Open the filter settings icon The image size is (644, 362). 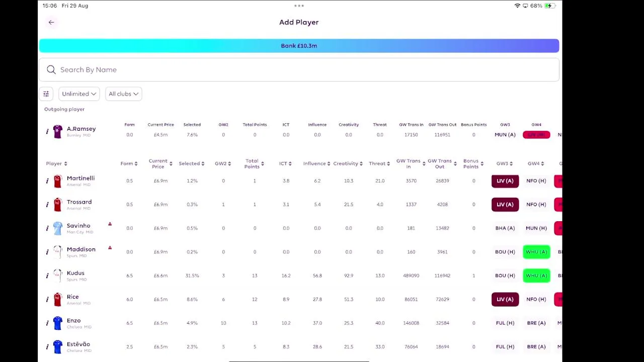click(46, 94)
